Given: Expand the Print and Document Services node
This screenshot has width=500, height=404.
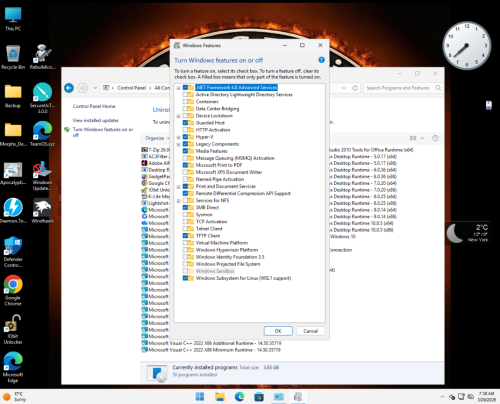Looking at the screenshot, I should (x=178, y=186).
